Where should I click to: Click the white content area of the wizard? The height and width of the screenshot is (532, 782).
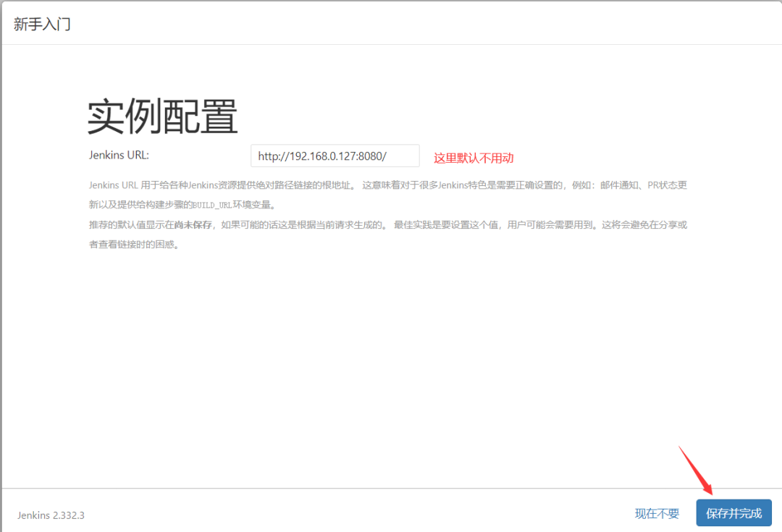tap(391, 347)
